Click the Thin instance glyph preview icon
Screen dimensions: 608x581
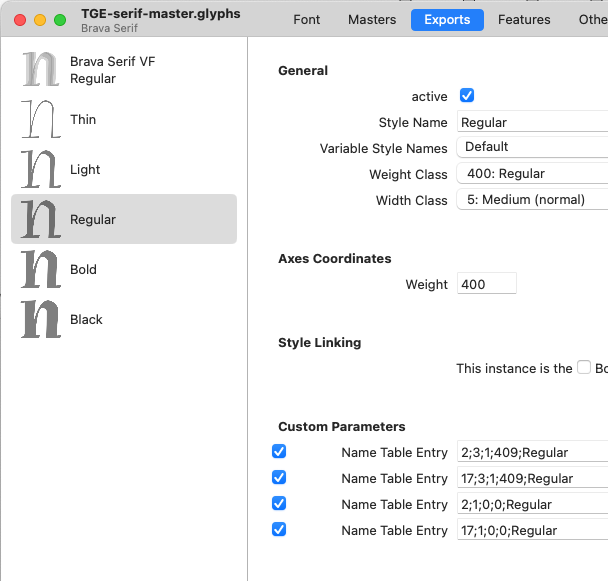pyautogui.click(x=41, y=119)
